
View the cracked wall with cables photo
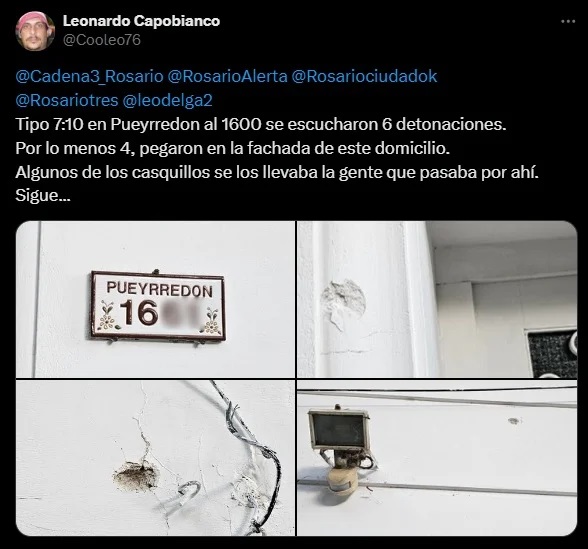click(x=155, y=458)
